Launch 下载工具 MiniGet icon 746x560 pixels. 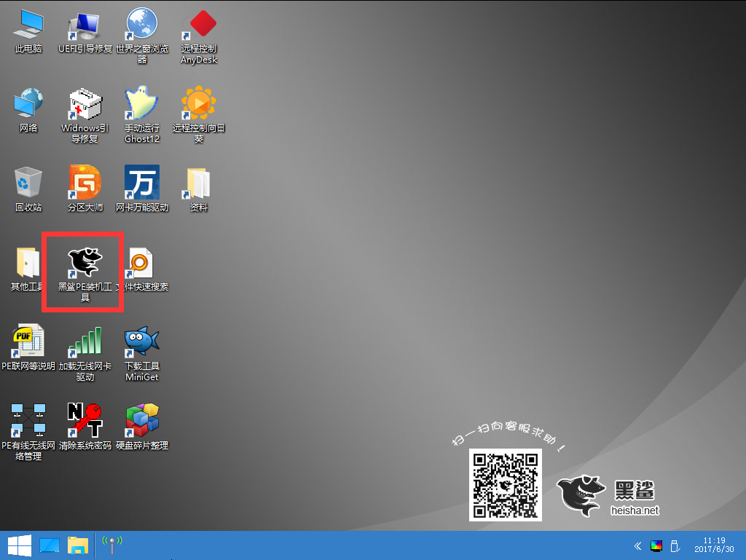click(x=142, y=354)
